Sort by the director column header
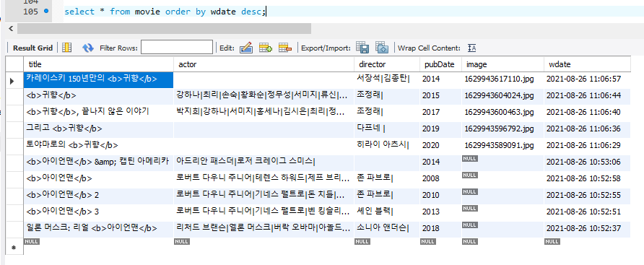644x265 pixels. [x=387, y=64]
